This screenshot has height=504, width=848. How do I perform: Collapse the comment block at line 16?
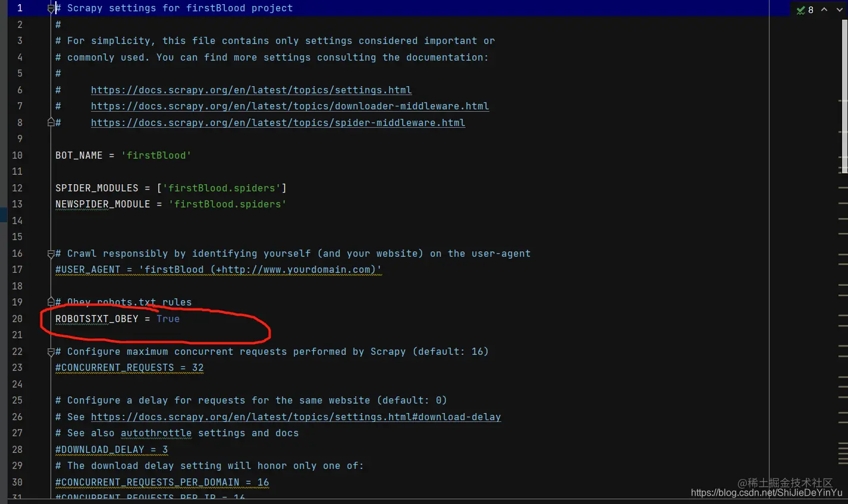(51, 254)
